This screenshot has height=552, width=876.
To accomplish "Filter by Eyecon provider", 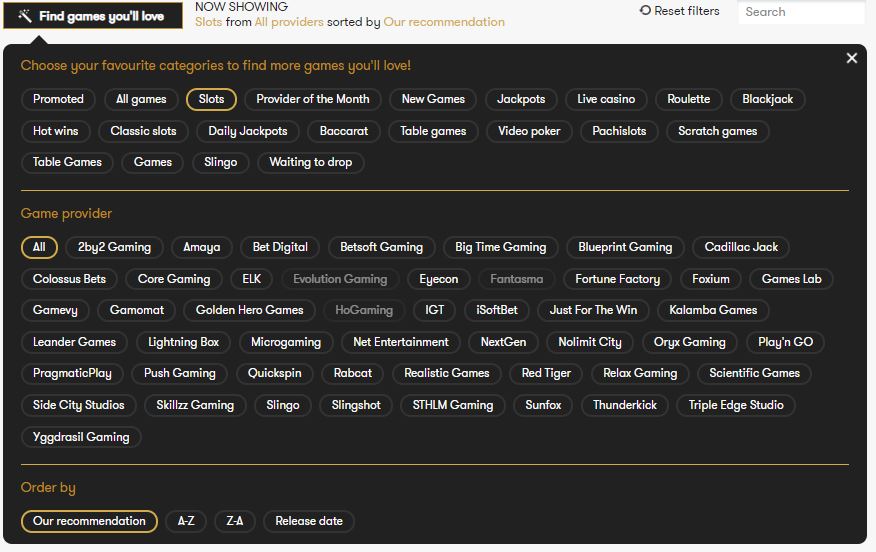I will tap(439, 279).
